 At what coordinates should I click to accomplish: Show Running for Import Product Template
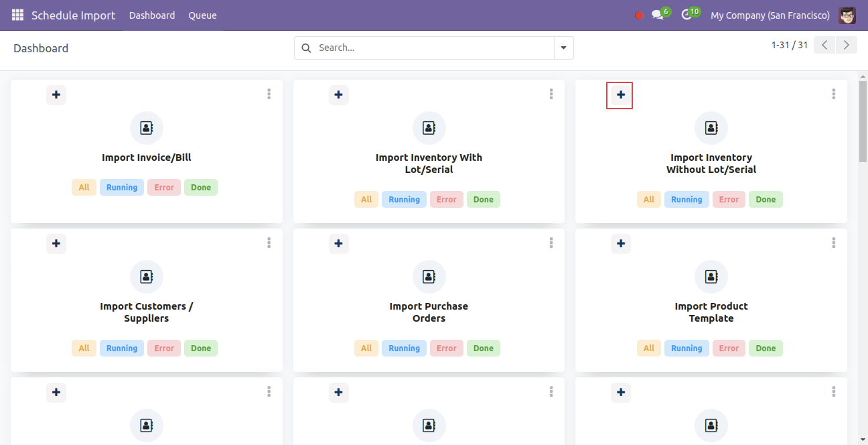[686, 348]
